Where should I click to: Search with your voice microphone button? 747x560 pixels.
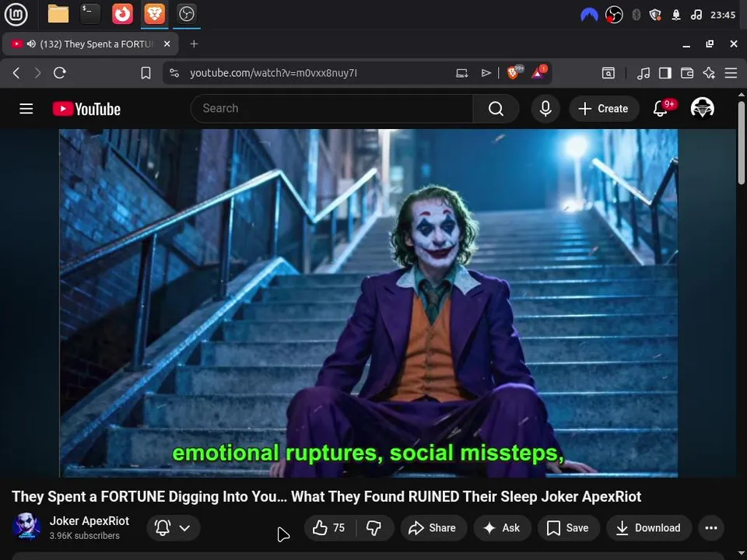545,109
